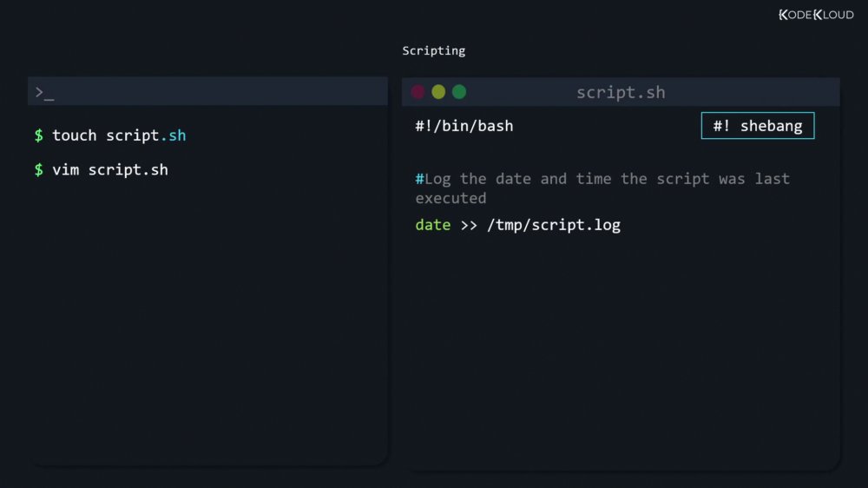This screenshot has width=868, height=488.
Task: Click the '/tmp/script.log' path
Action: pyautogui.click(x=554, y=225)
